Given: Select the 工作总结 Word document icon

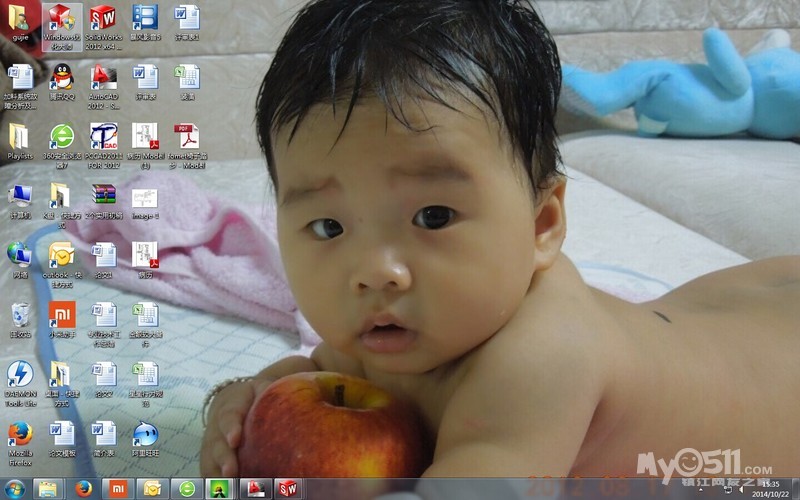Looking at the screenshot, I should [x=104, y=324].
